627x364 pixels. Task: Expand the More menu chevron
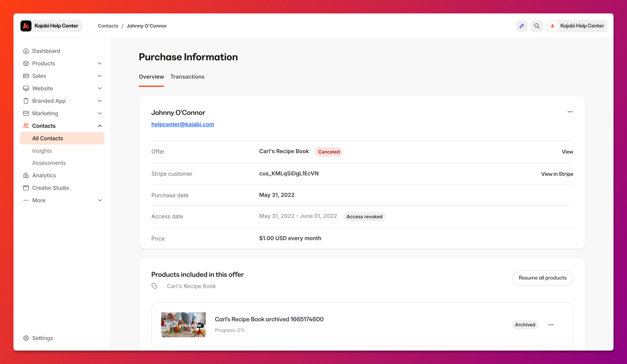point(100,200)
